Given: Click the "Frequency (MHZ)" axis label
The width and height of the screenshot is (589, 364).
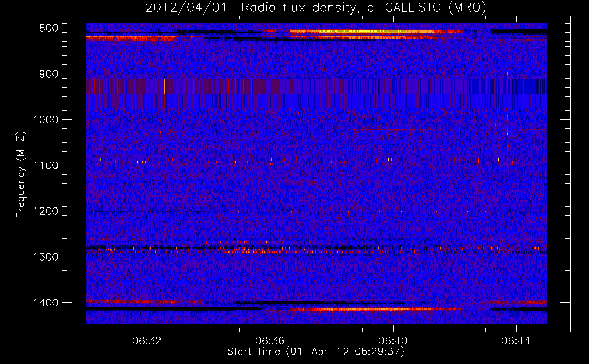Looking at the screenshot, I should 21,175.
